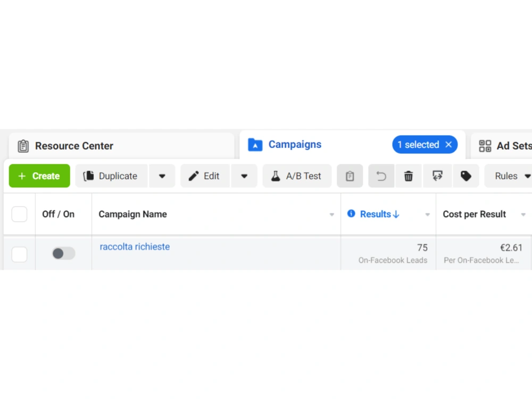This screenshot has width=532, height=399.
Task: Click the Duplicate button
Action: pyautogui.click(x=111, y=176)
